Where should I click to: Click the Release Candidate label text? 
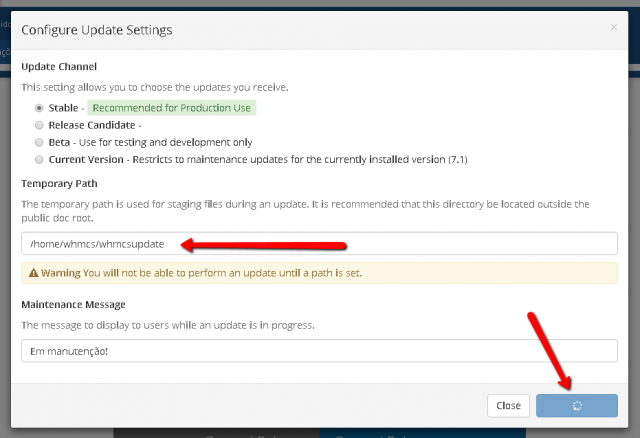[x=92, y=125]
